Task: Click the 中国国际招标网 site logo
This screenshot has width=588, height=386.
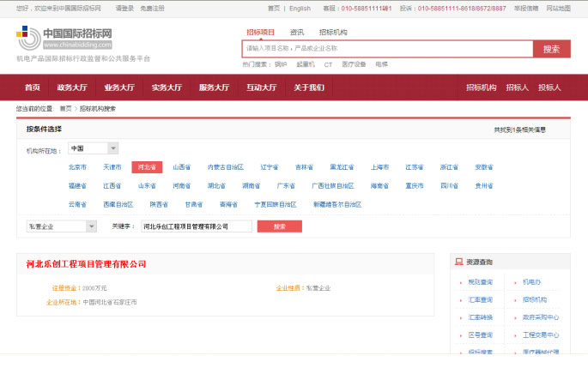Action: [64, 38]
